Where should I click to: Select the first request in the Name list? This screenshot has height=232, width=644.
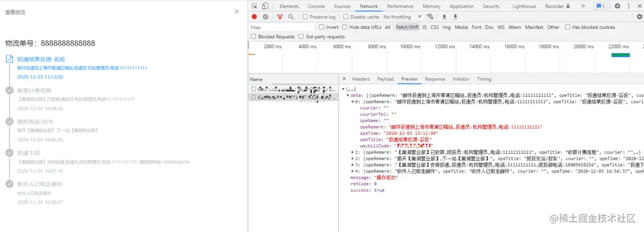[x=293, y=89]
